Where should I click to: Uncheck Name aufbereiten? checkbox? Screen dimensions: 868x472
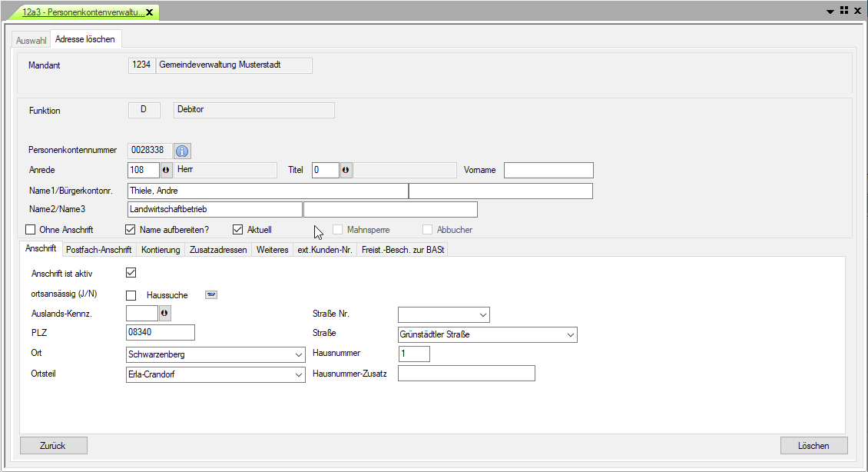[x=131, y=230]
